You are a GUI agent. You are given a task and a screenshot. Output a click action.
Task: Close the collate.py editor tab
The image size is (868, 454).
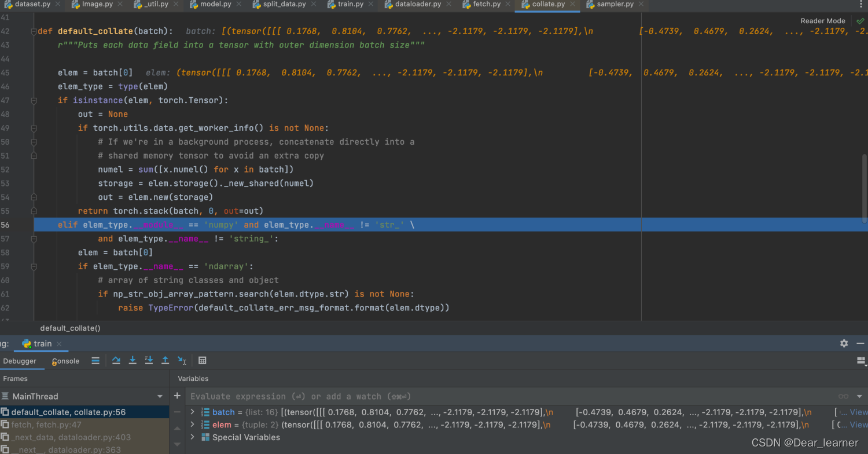pos(572,4)
